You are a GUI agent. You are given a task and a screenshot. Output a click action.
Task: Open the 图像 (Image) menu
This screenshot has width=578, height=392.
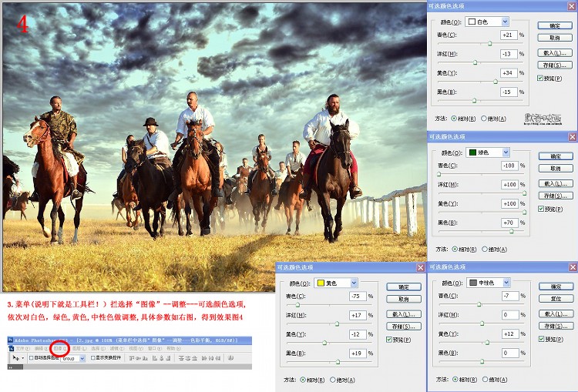tap(60, 349)
